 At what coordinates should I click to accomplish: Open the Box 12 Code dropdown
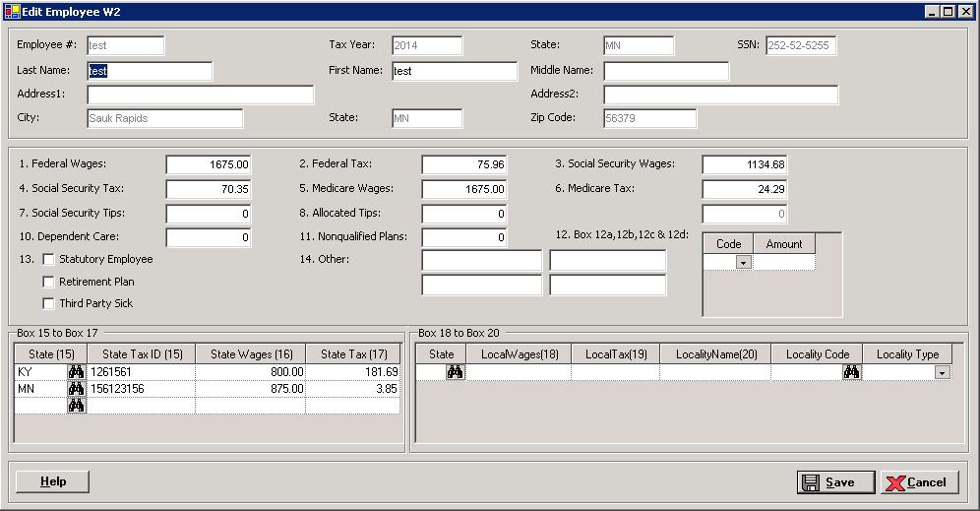point(743,263)
